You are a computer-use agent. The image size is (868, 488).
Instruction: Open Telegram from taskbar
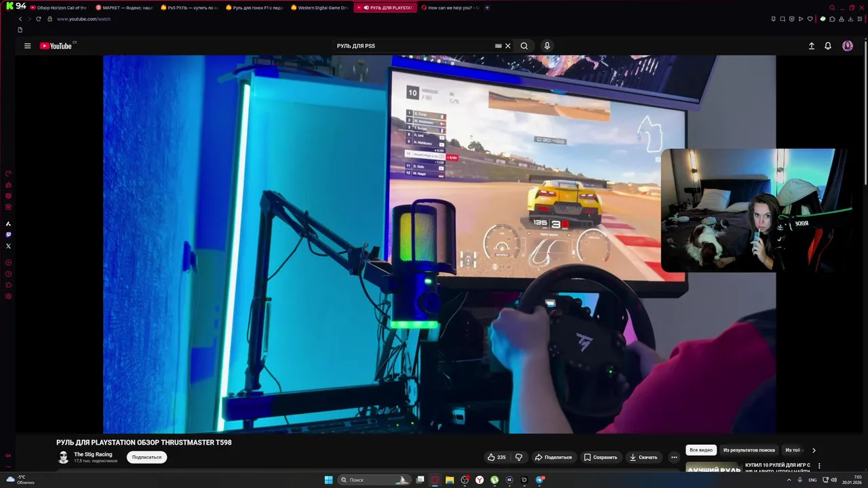click(x=540, y=480)
